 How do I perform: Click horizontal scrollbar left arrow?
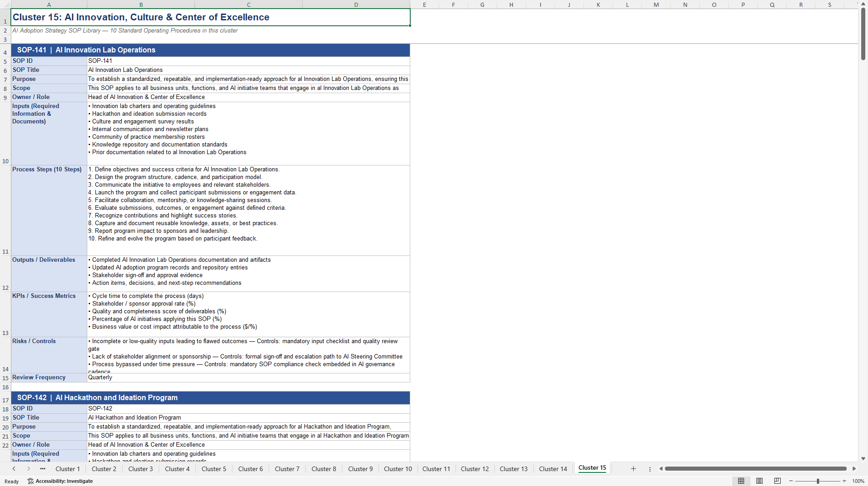click(661, 469)
